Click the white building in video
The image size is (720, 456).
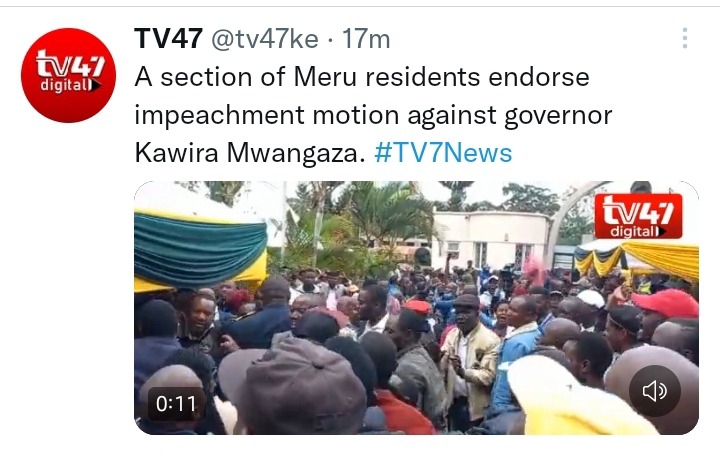point(489,240)
